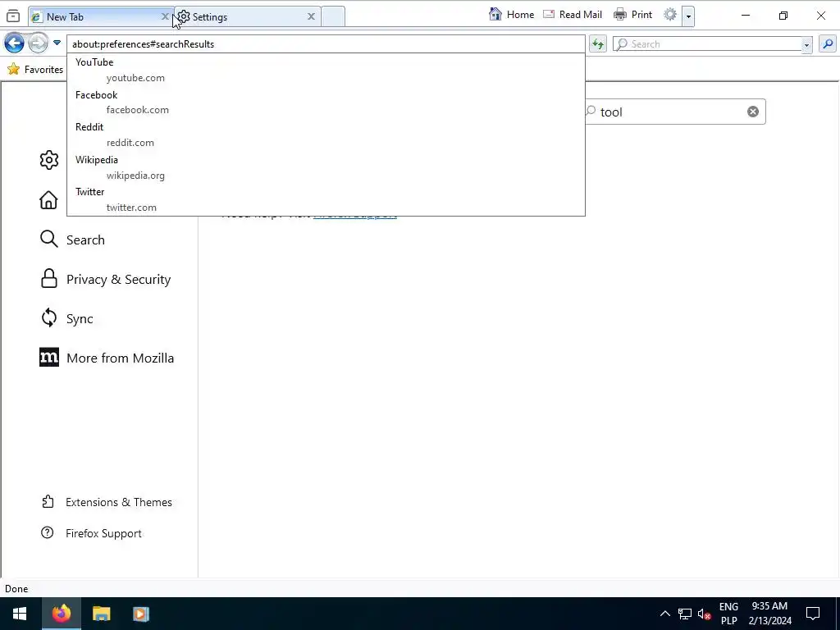This screenshot has height=630, width=840.
Task: Close the New Tab tab
Action: point(165,16)
